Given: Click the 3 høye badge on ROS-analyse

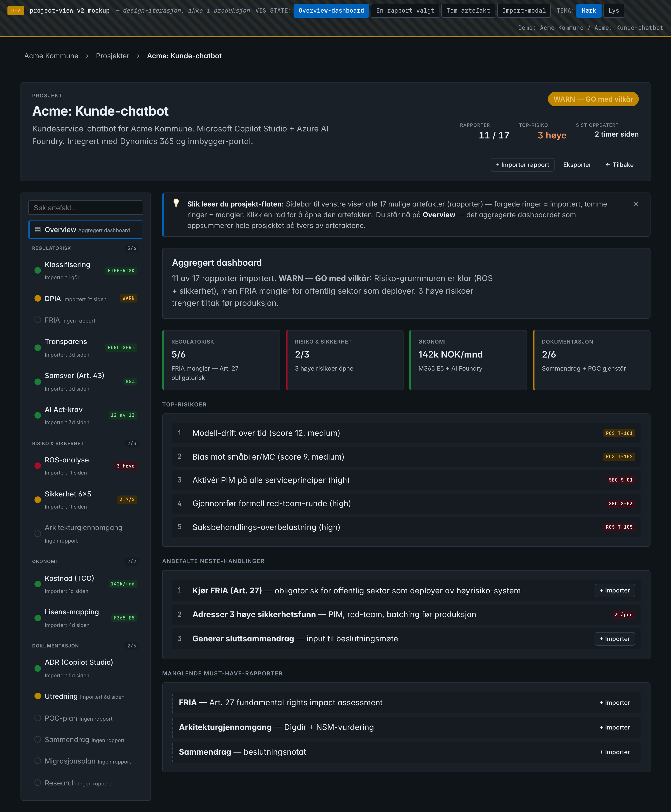Looking at the screenshot, I should pyautogui.click(x=126, y=466).
